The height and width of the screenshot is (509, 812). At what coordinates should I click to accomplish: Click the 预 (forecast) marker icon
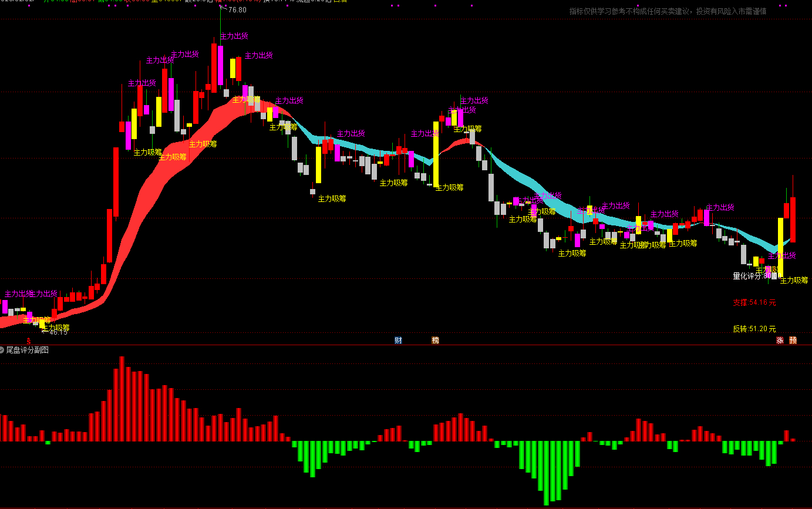793,341
